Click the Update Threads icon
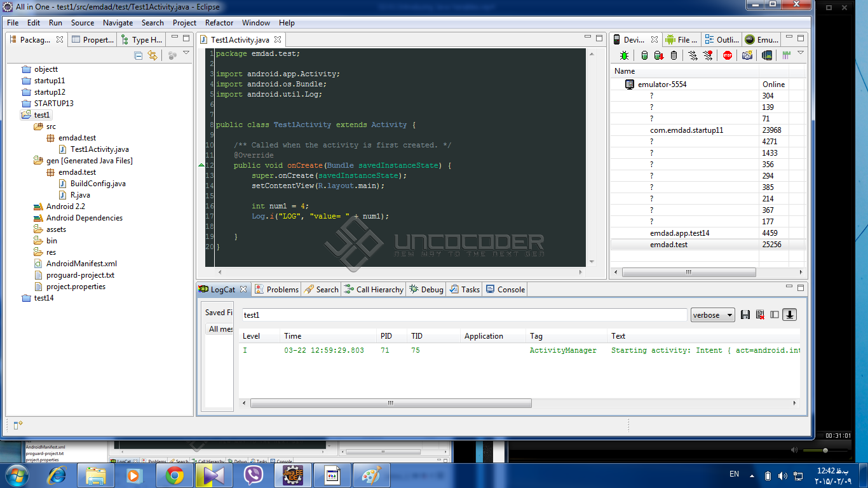 (x=693, y=55)
